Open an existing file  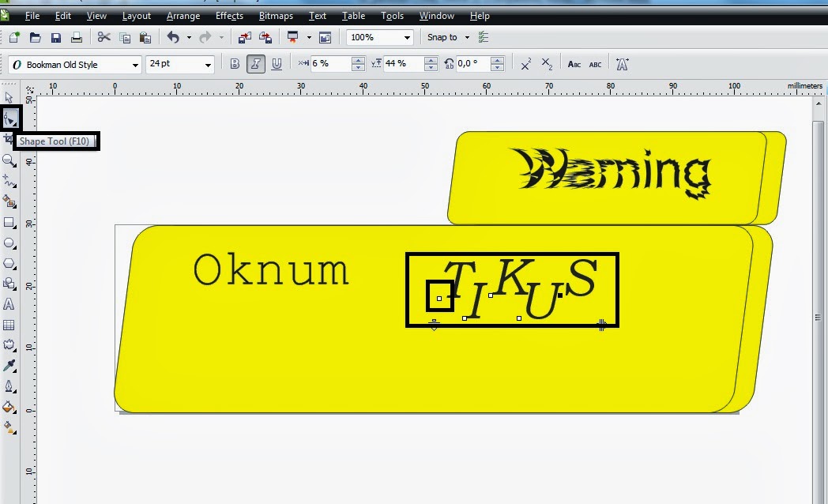click(35, 37)
